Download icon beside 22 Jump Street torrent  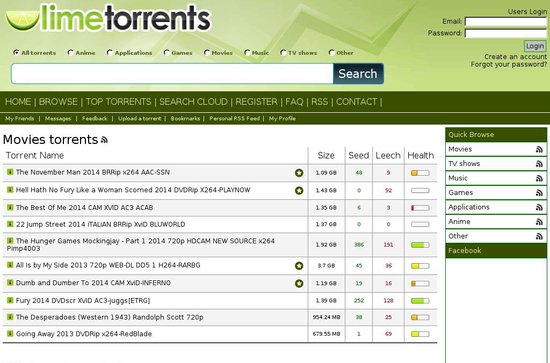(10, 224)
